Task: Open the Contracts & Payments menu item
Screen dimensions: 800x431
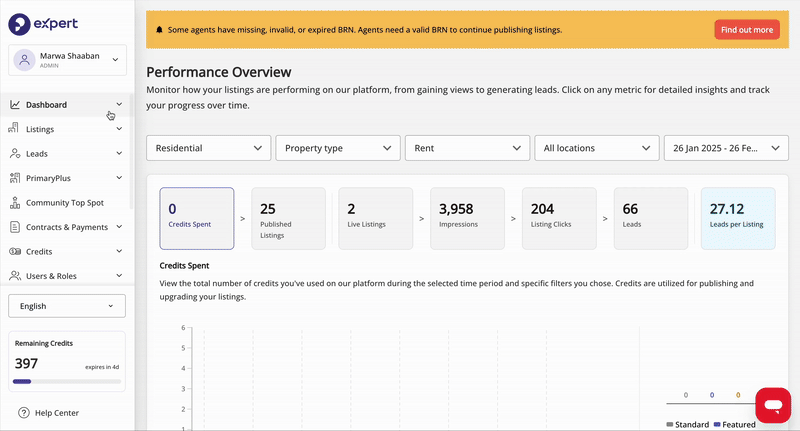Action: (66, 227)
